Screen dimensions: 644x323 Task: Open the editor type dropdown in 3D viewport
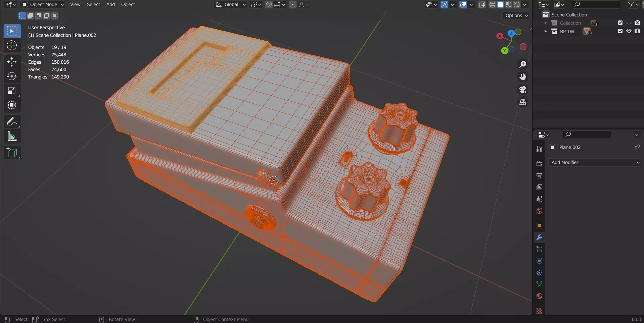tap(11, 4)
